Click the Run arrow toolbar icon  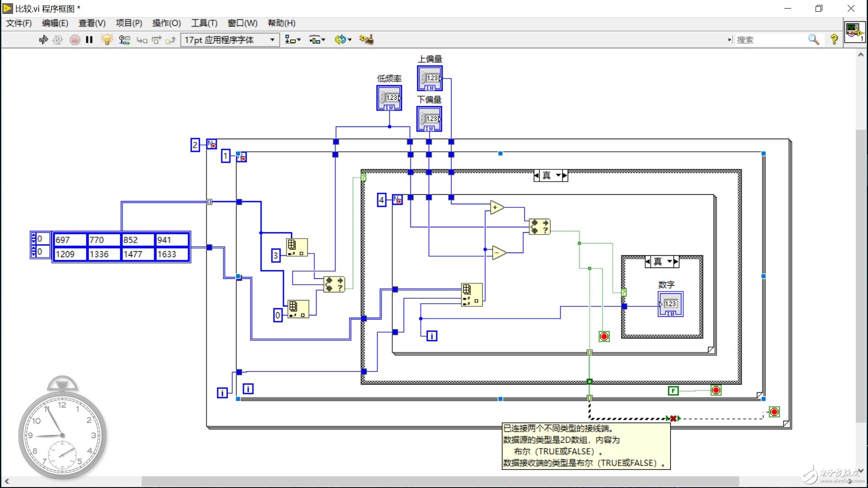(43, 40)
